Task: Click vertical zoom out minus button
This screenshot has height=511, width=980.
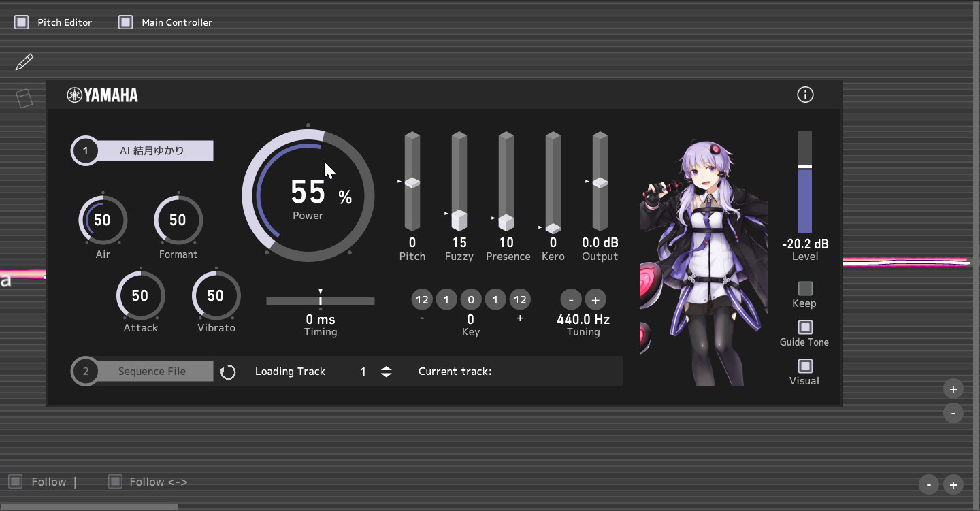Action: (953, 412)
